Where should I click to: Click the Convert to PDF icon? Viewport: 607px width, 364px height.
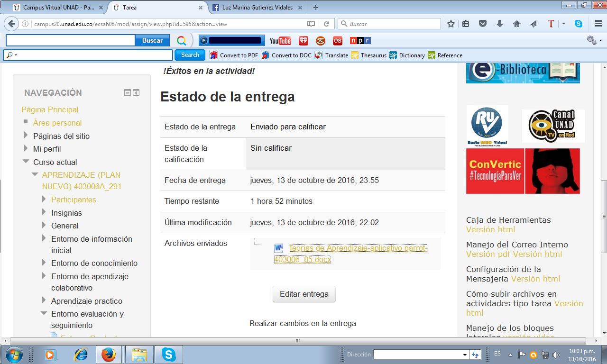[214, 55]
